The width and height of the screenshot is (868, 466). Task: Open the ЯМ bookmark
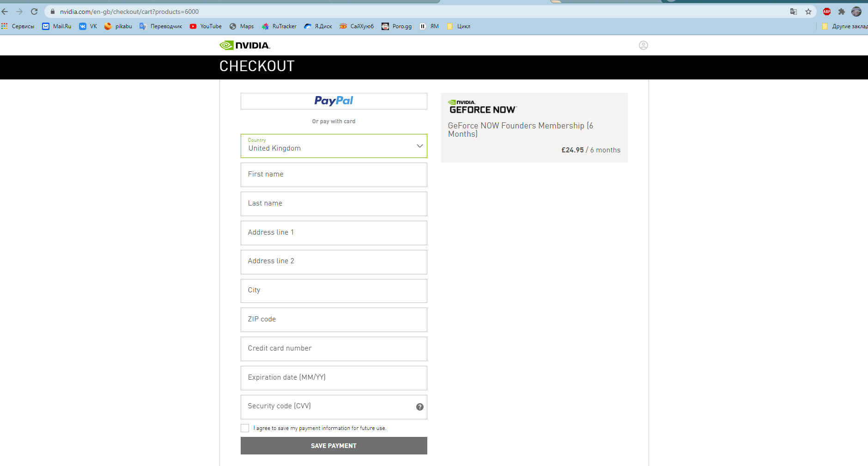(x=429, y=26)
